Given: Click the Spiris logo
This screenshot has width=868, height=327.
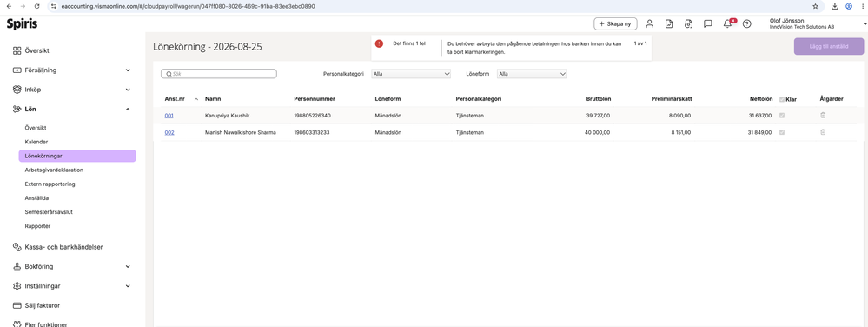Looking at the screenshot, I should (x=22, y=23).
